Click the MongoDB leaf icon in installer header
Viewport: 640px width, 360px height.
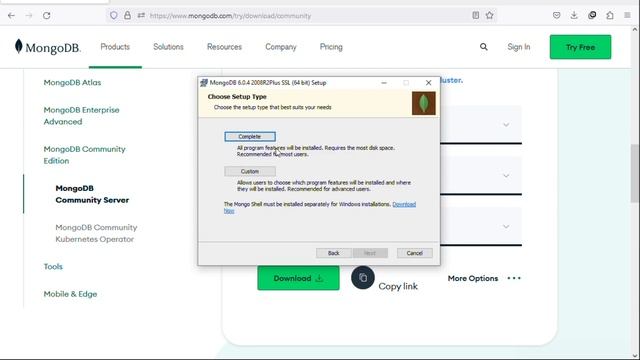424,103
